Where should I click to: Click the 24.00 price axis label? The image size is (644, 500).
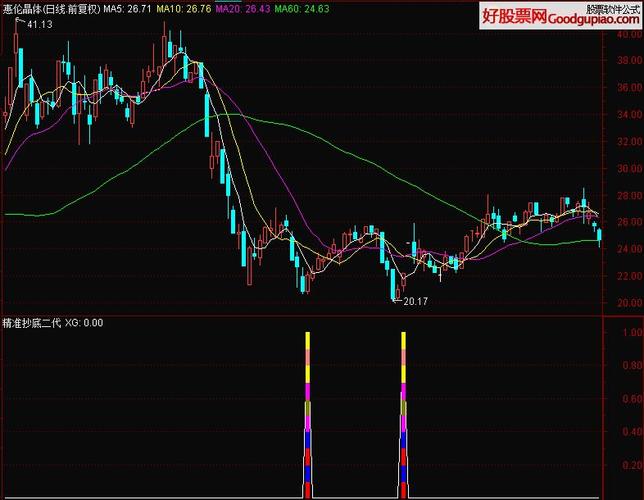[x=629, y=249]
